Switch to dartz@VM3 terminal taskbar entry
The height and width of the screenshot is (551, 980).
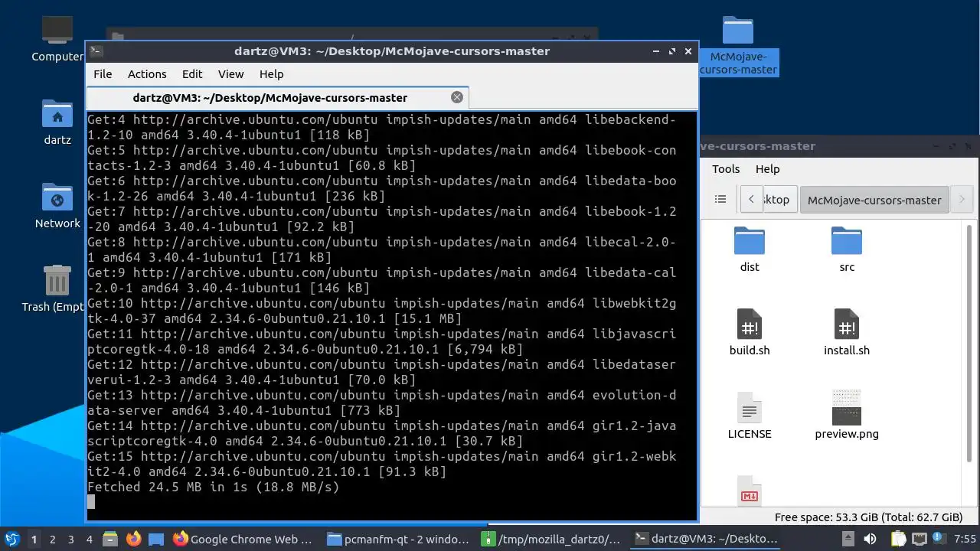[x=707, y=539]
